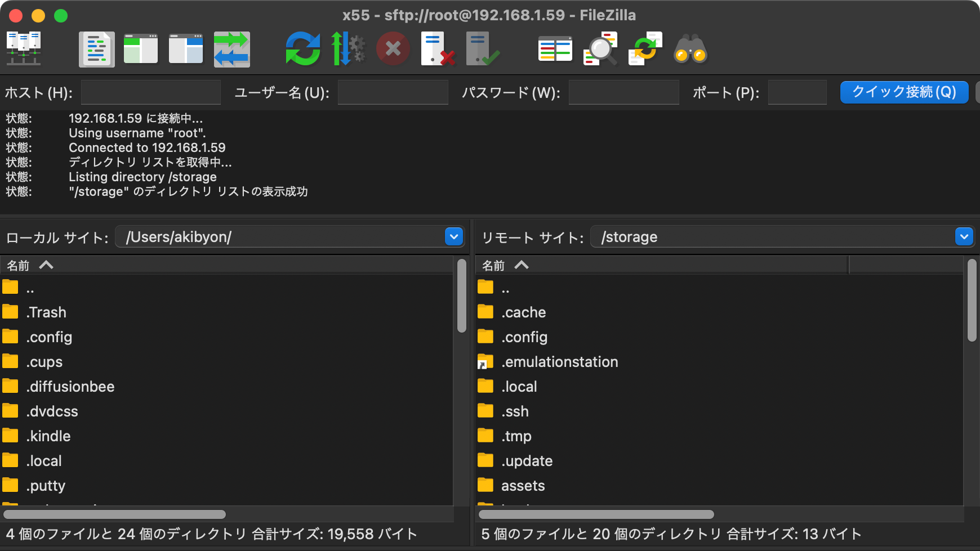Select the .emulationstation remote folder
Viewport: 980px width, 551px height.
pyautogui.click(x=559, y=362)
